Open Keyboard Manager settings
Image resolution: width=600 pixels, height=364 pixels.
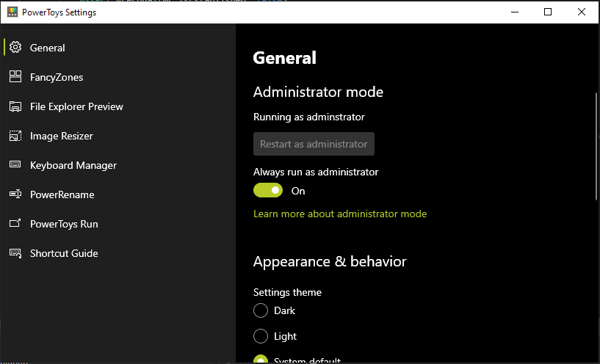tap(118, 166)
